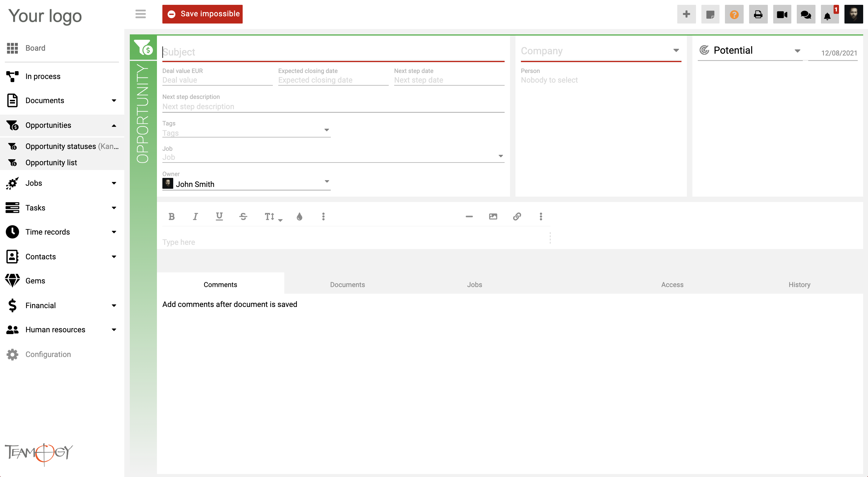Switch to the History tab
The image size is (868, 477).
pyautogui.click(x=799, y=284)
